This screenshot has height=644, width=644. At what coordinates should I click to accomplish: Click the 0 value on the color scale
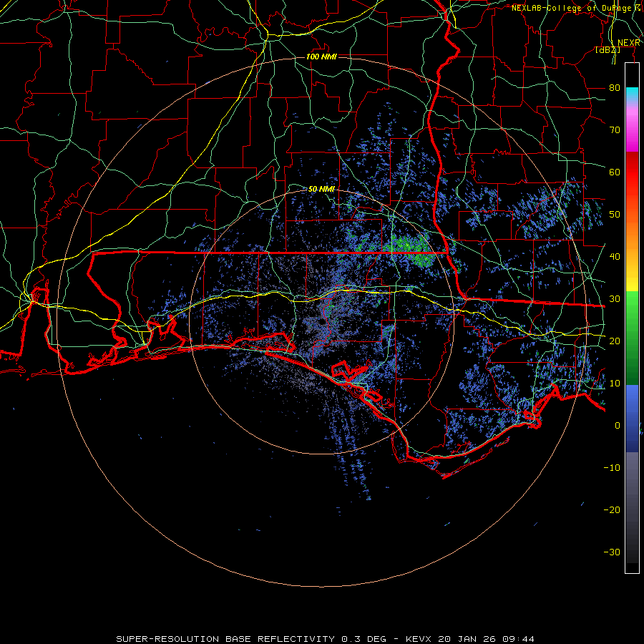[618, 426]
